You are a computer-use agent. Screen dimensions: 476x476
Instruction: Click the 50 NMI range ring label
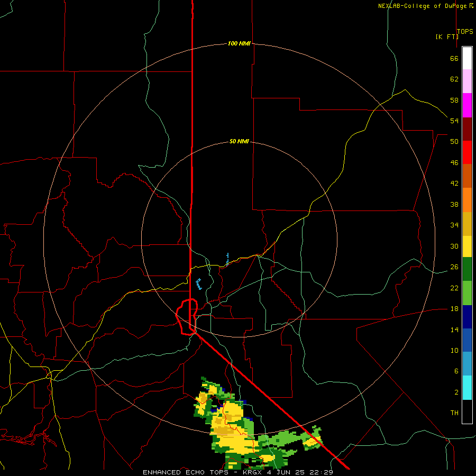point(239,141)
